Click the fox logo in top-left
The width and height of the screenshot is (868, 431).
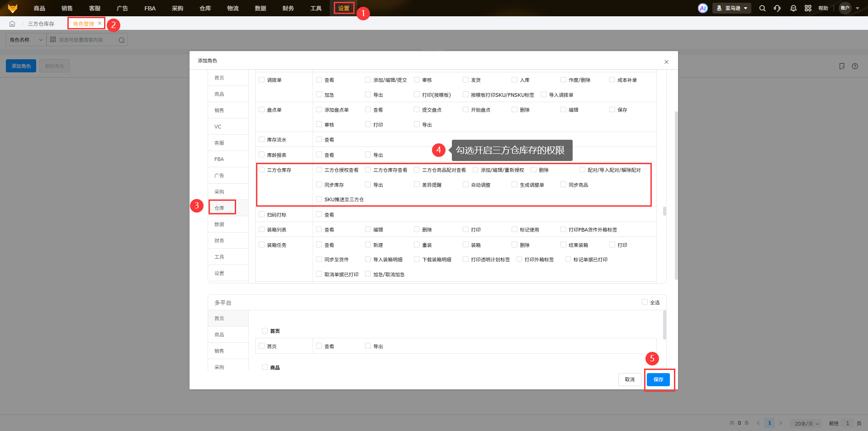[13, 8]
